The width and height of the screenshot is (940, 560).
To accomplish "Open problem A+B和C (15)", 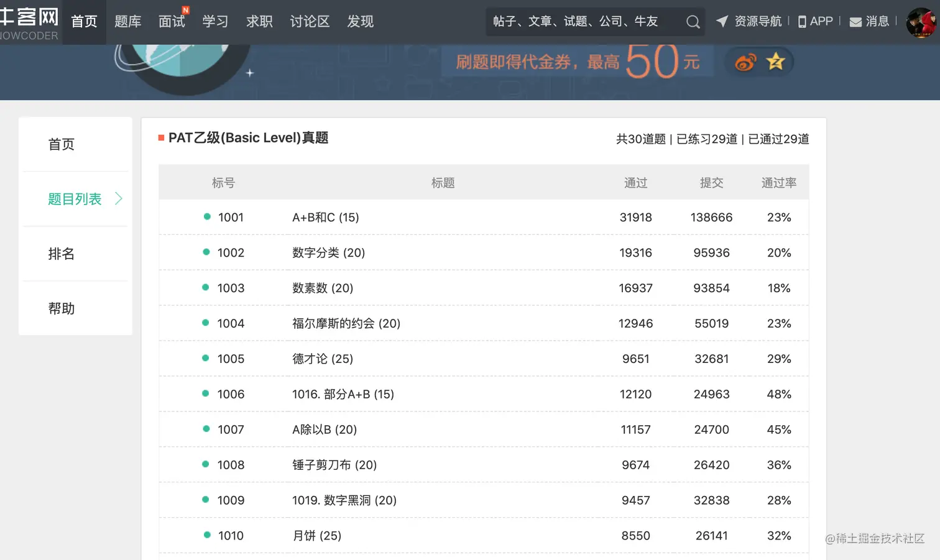I will pyautogui.click(x=326, y=218).
